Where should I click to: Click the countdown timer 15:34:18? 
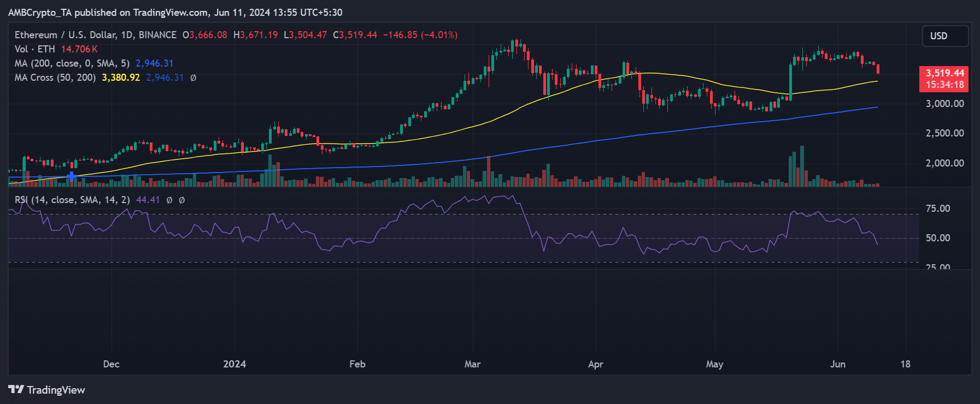[944, 85]
